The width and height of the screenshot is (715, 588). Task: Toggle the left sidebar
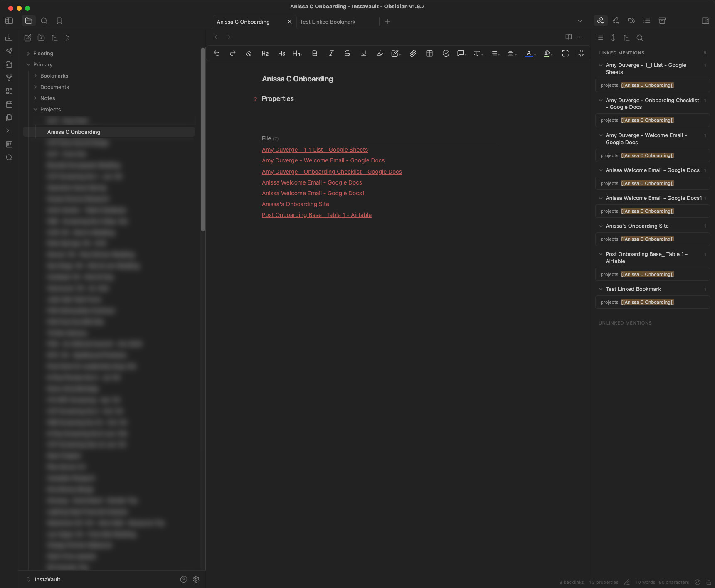coord(9,21)
